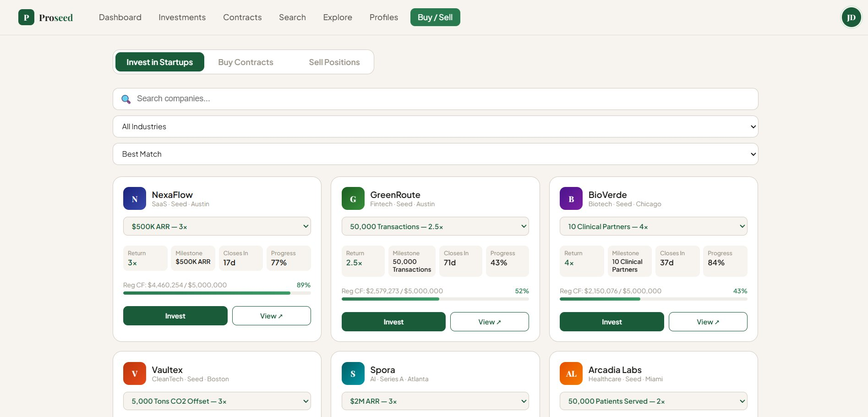The width and height of the screenshot is (868, 417).
Task: View NexaFlow details
Action: [272, 316]
